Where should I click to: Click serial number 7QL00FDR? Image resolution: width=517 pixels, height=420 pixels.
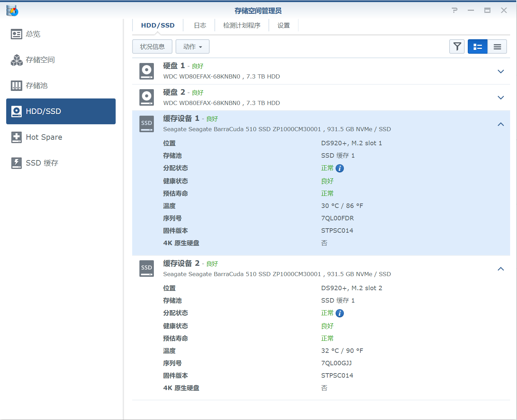click(x=337, y=218)
